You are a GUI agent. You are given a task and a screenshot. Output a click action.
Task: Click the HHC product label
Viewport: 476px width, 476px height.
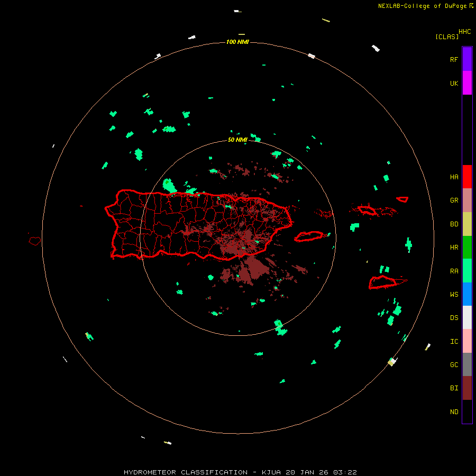pyautogui.click(x=464, y=32)
